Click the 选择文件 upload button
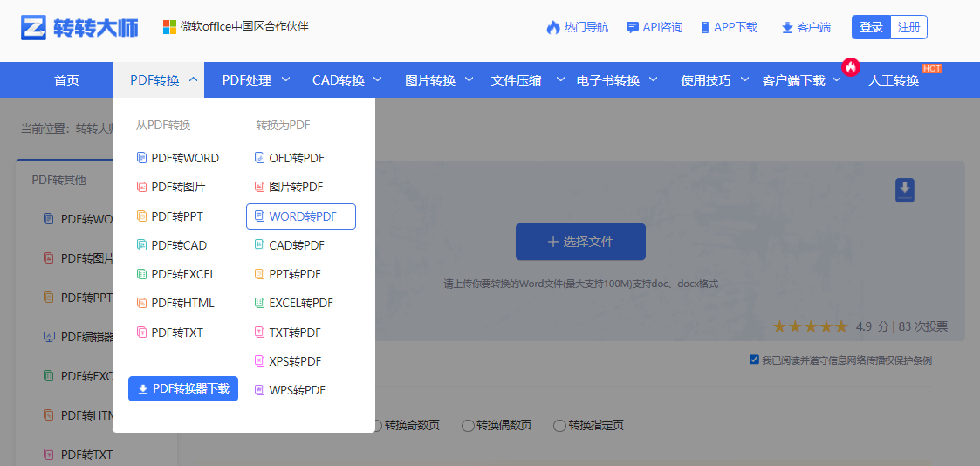 tap(580, 242)
